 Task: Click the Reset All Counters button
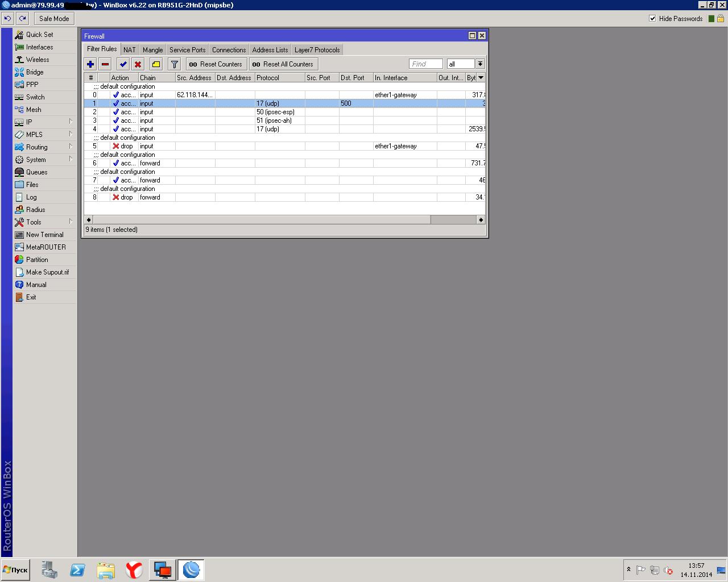(x=283, y=64)
